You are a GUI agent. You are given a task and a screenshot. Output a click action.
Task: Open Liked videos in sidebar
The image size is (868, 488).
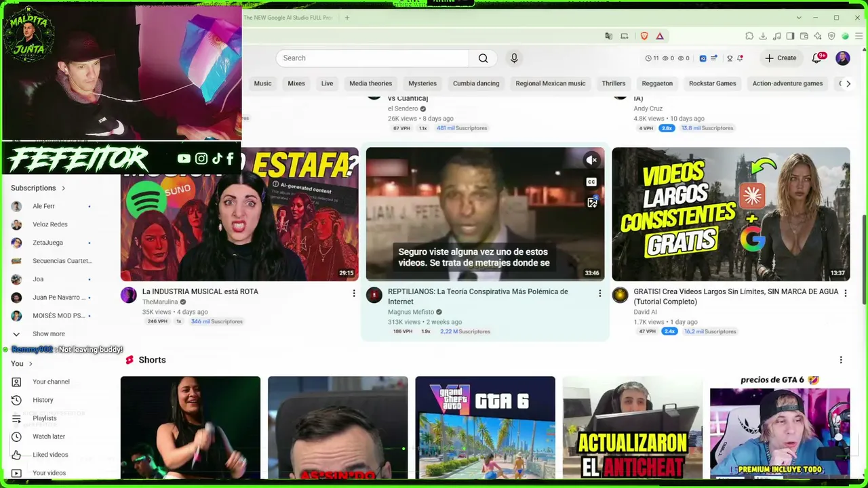point(50,455)
